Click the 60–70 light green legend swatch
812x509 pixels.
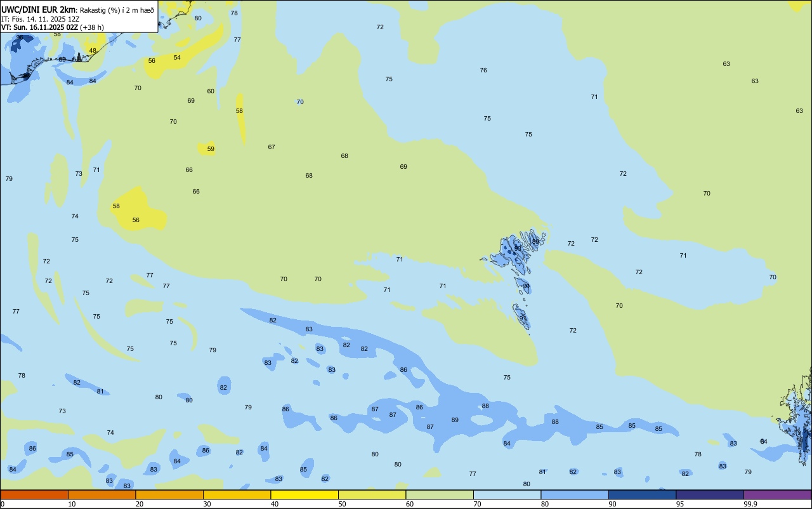[440, 494]
